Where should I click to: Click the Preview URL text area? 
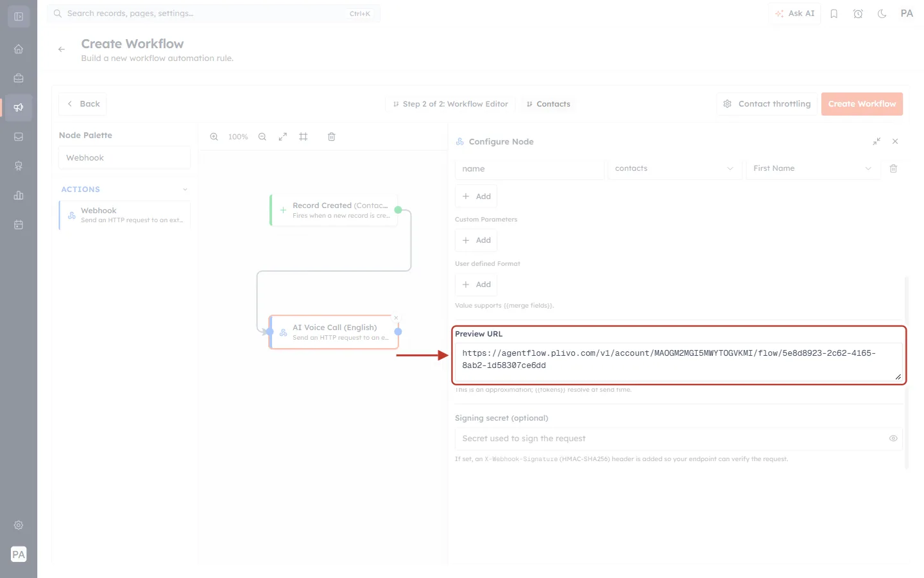point(679,362)
